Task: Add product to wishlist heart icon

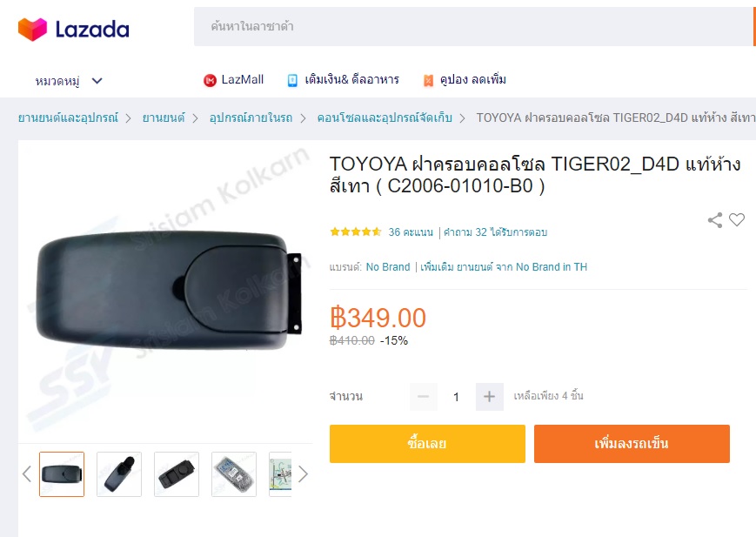Action: pos(736,219)
